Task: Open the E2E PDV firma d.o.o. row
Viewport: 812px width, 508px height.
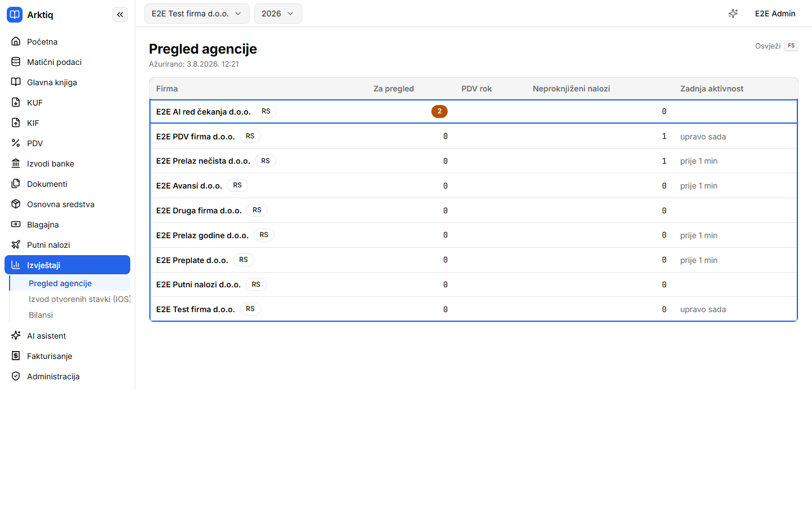Action: tap(474, 136)
